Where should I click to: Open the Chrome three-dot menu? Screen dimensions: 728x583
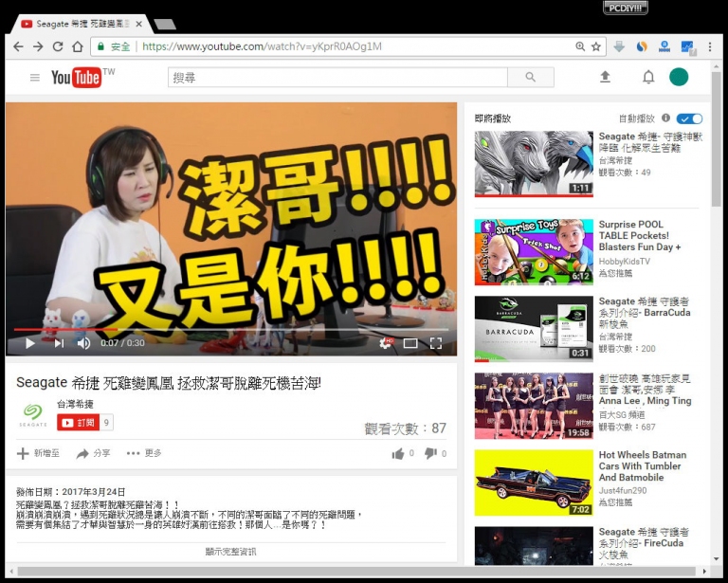tap(710, 46)
